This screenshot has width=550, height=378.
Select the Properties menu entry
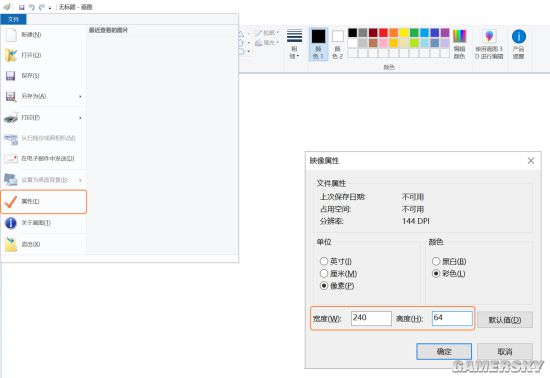(x=43, y=202)
